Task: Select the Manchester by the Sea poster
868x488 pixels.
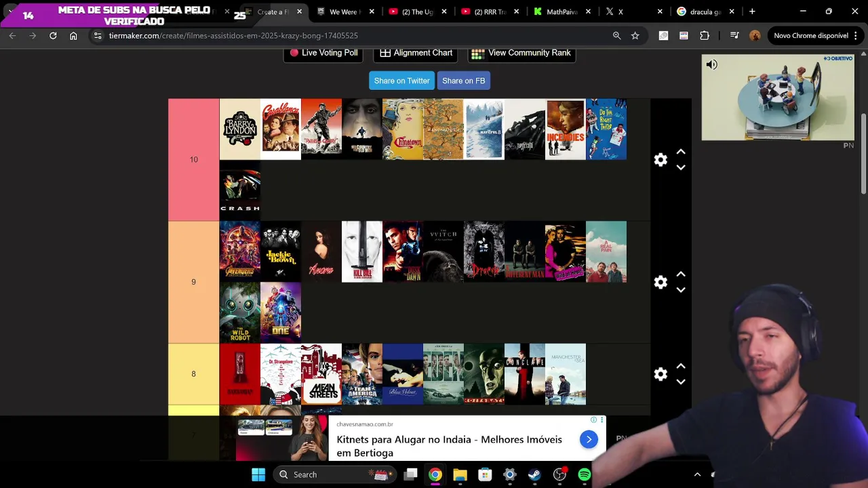Action: (x=566, y=374)
